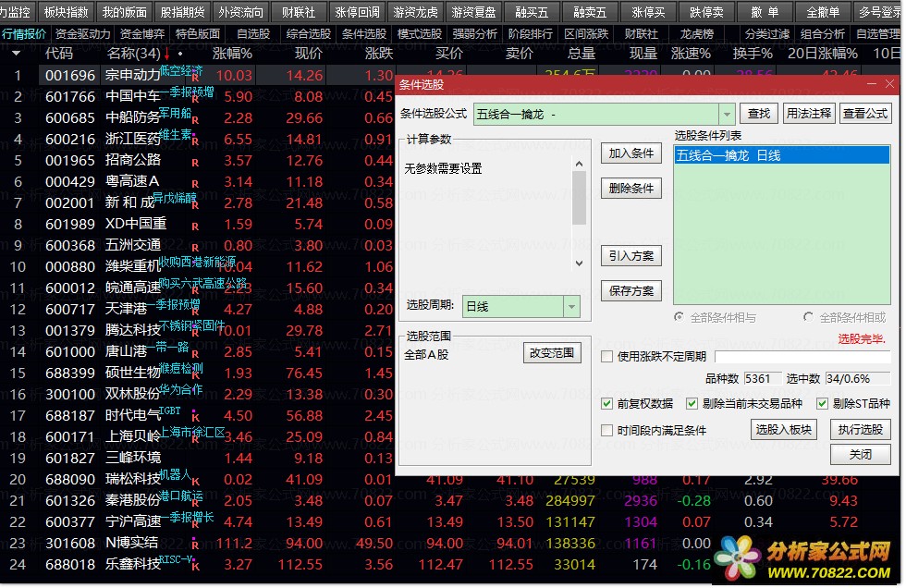The width and height of the screenshot is (906, 588).
Task: Switch to the 模式选股 tab
Action: tap(420, 34)
